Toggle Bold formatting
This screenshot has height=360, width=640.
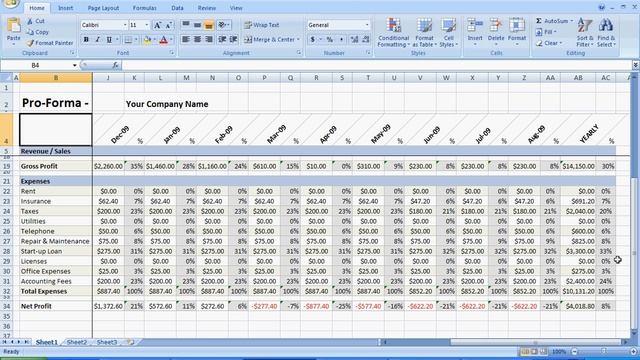coord(86,40)
